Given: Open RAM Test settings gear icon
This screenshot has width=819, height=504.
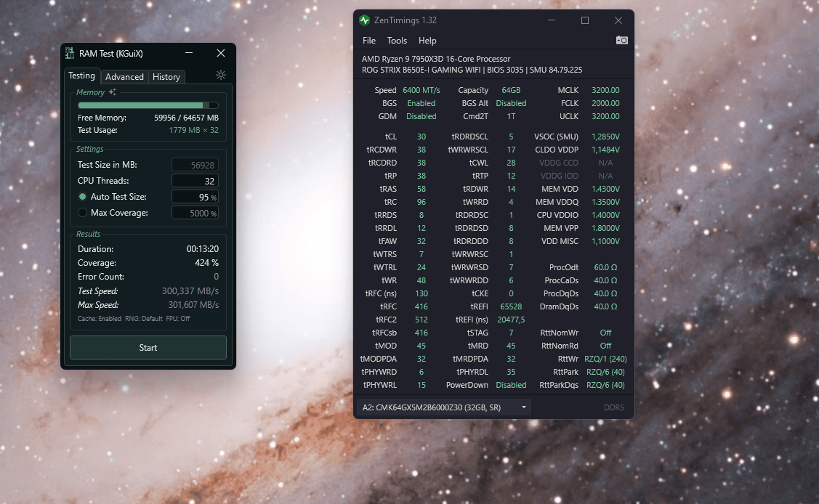Looking at the screenshot, I should (x=221, y=75).
